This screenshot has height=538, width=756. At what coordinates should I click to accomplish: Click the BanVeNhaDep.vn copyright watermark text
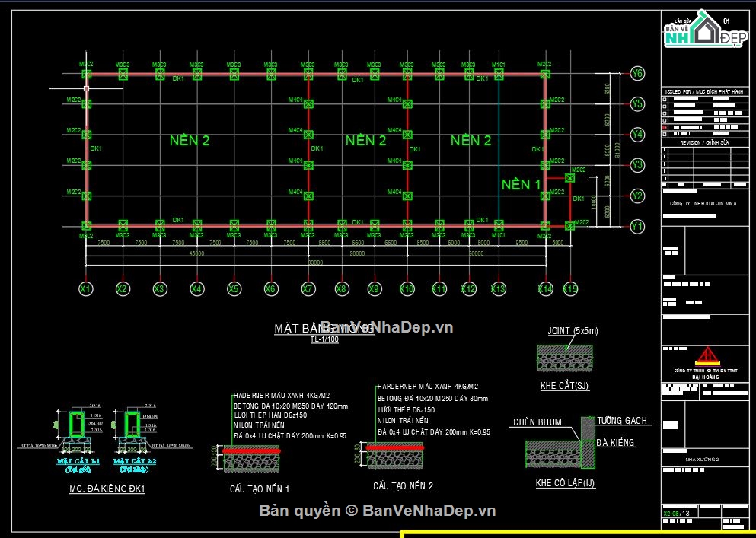tap(378, 511)
